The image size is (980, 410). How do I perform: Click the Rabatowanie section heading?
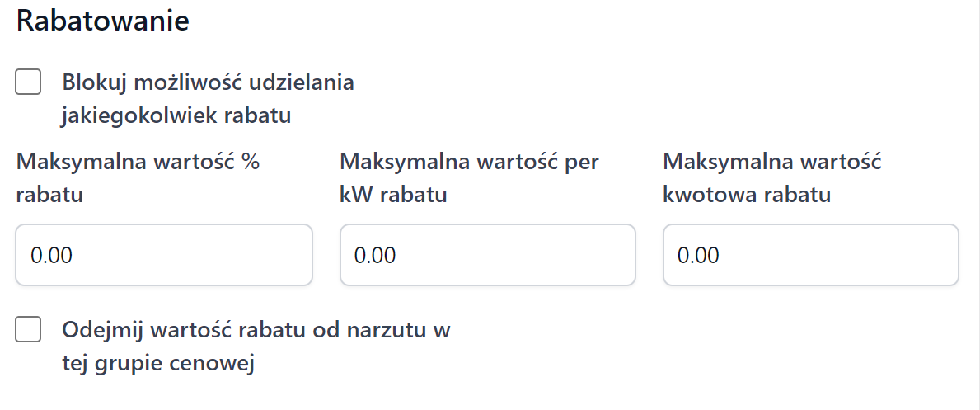pyautogui.click(x=103, y=21)
